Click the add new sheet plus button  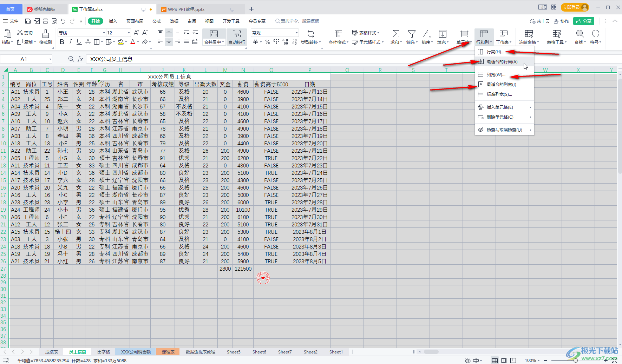tap(353, 352)
